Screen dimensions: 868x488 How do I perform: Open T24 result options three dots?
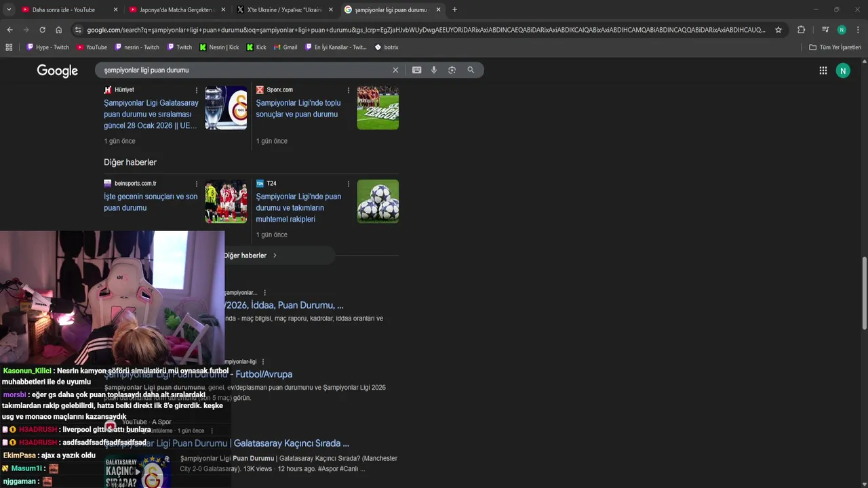click(x=349, y=184)
